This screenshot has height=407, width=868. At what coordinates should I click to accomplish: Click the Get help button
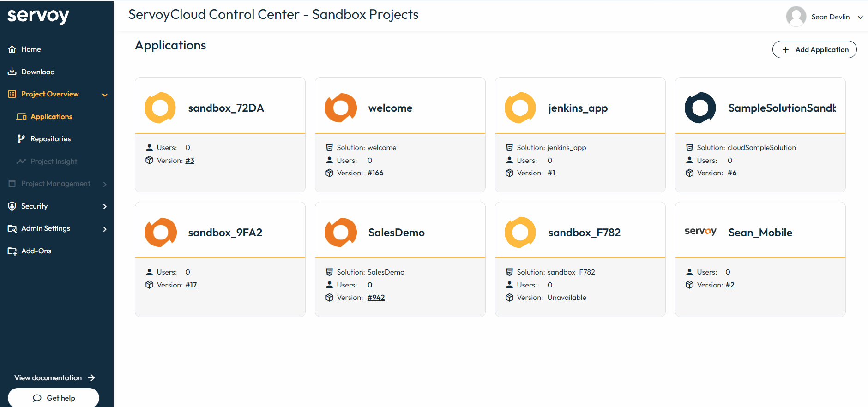click(54, 398)
